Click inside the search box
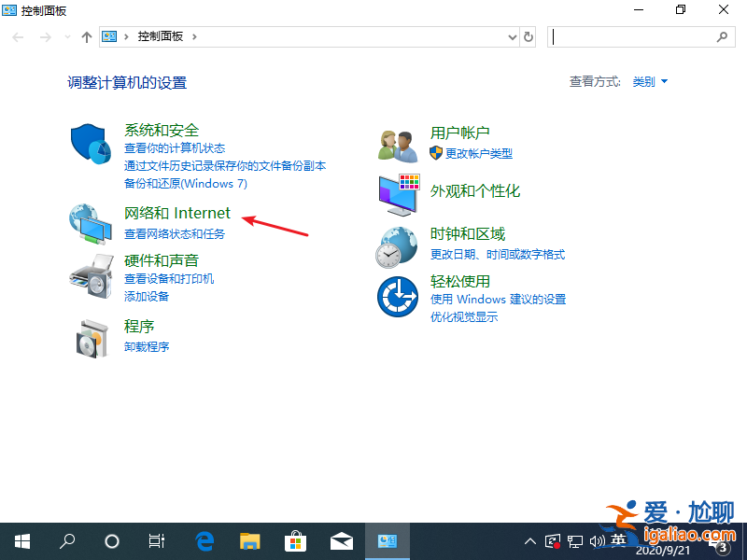This screenshot has height=560, width=747. [x=640, y=36]
